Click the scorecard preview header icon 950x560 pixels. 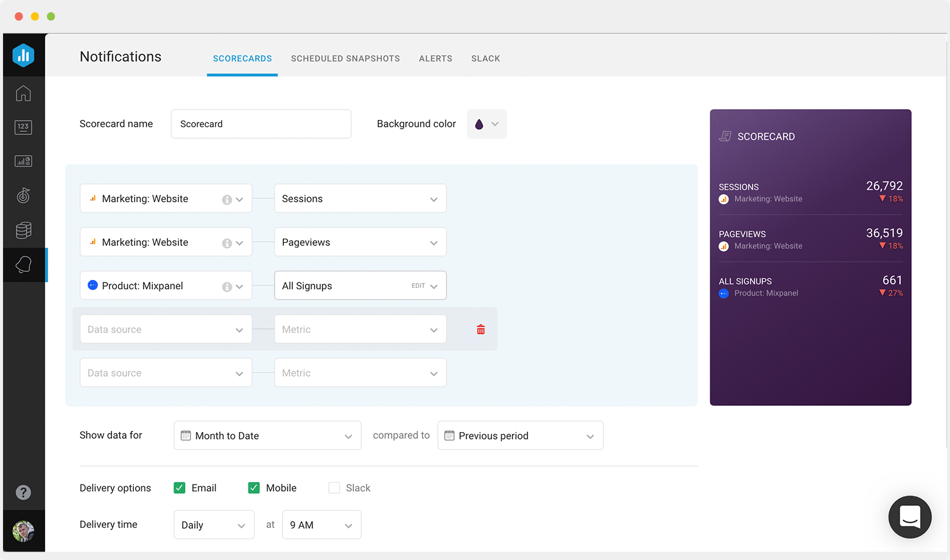point(725,136)
